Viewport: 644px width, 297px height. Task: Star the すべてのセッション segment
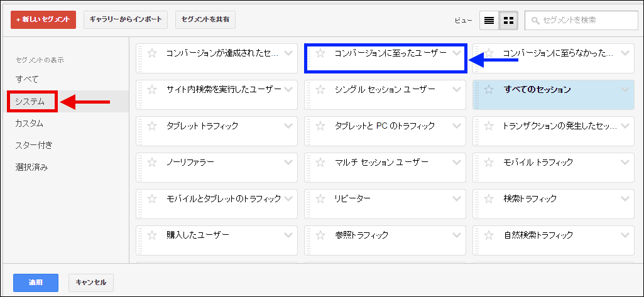[489, 90]
